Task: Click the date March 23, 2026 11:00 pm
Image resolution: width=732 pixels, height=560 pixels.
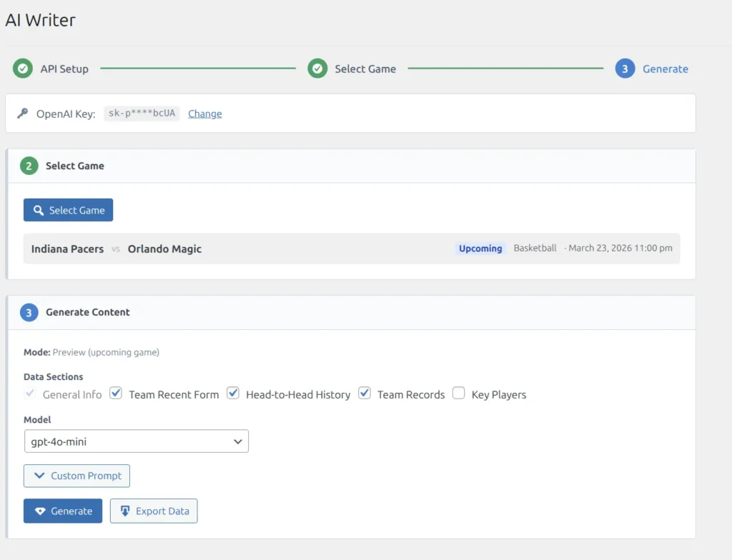Action: [x=620, y=249]
